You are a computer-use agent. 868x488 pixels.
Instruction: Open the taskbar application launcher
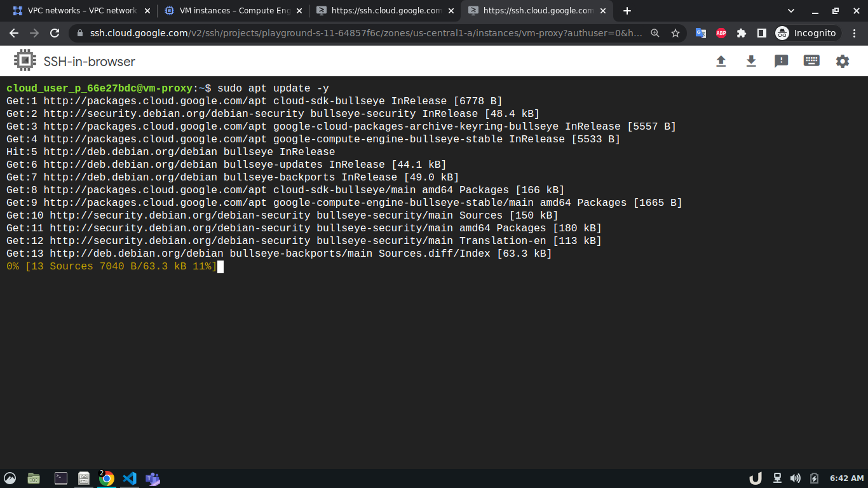[x=10, y=478]
